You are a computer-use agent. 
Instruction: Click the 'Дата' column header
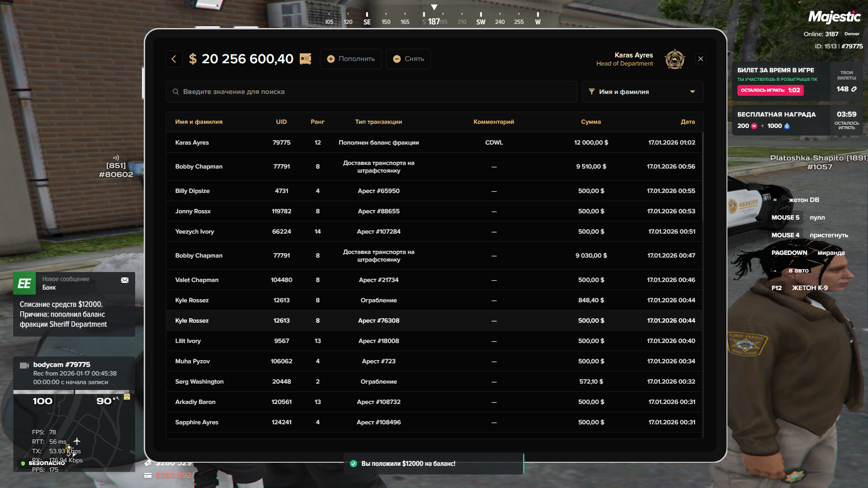click(687, 122)
